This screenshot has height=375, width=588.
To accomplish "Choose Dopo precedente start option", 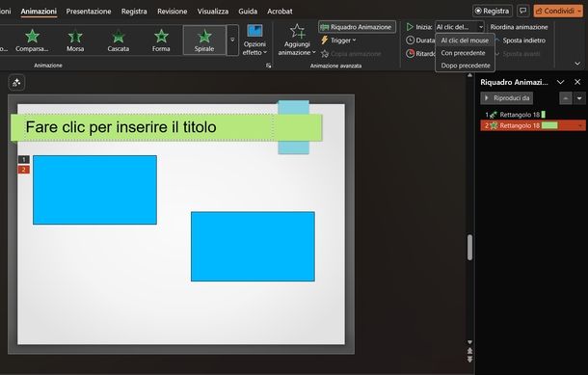I will pyautogui.click(x=466, y=66).
